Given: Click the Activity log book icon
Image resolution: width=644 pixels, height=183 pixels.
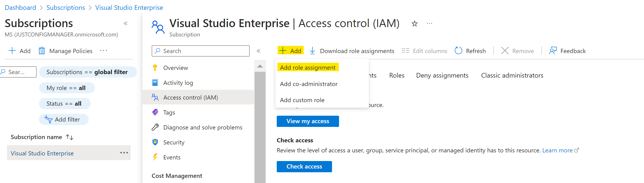Looking at the screenshot, I should pyautogui.click(x=155, y=82).
